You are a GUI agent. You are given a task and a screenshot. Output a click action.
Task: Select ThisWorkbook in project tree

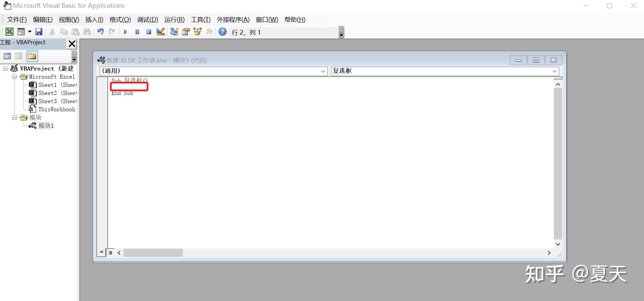(x=57, y=109)
